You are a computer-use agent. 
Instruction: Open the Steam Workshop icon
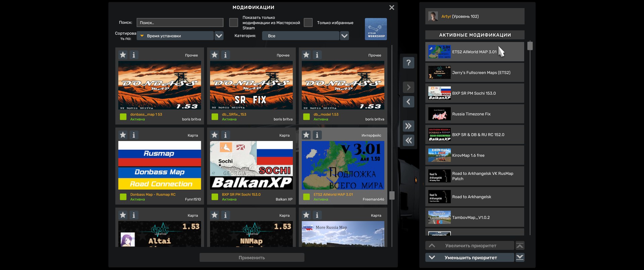pyautogui.click(x=376, y=29)
